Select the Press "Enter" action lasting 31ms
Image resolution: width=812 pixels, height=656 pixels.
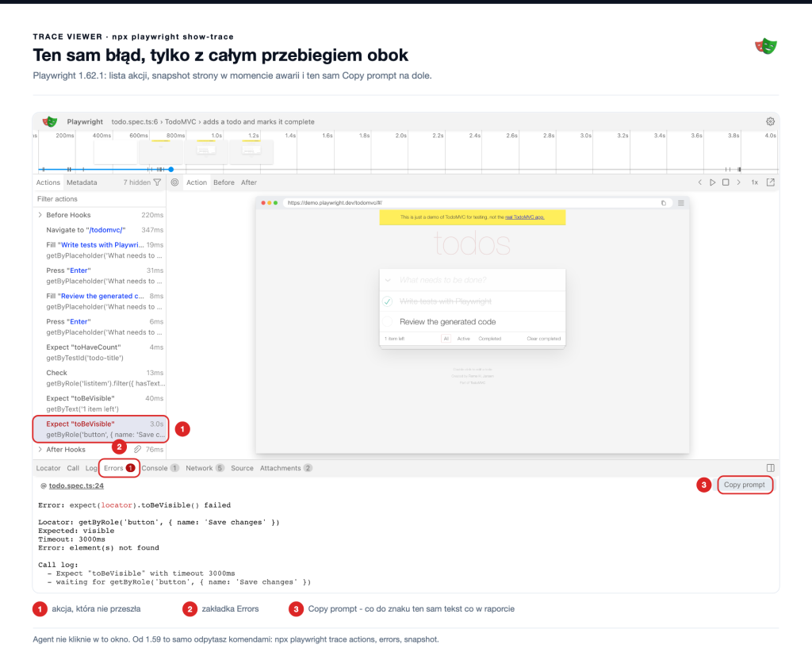pyautogui.click(x=99, y=276)
